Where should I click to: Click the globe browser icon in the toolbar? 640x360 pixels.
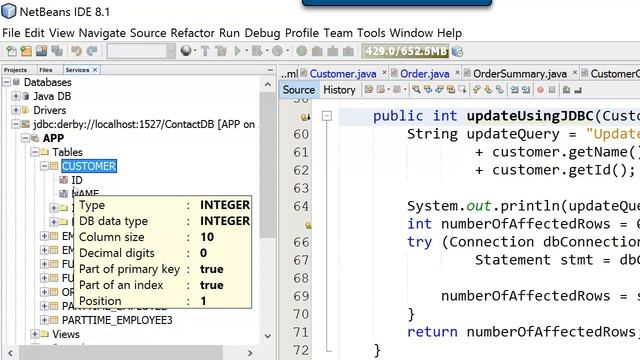pyautogui.click(x=186, y=51)
